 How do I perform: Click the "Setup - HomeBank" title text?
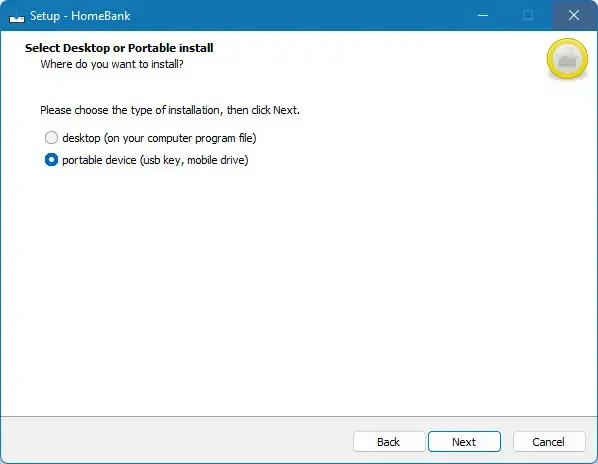pos(80,16)
